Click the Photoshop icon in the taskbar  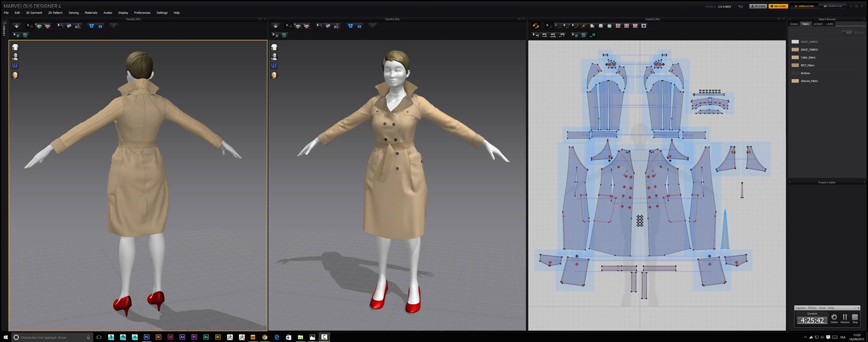point(147,337)
